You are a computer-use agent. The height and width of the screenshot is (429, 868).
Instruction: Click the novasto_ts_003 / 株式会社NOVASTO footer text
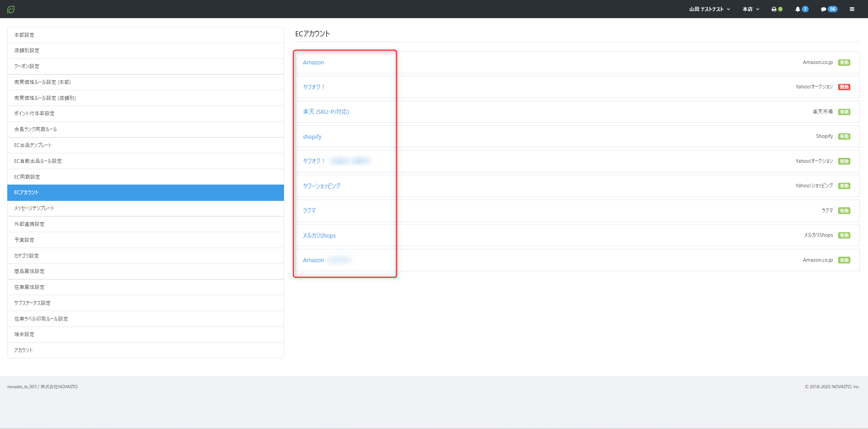click(43, 387)
